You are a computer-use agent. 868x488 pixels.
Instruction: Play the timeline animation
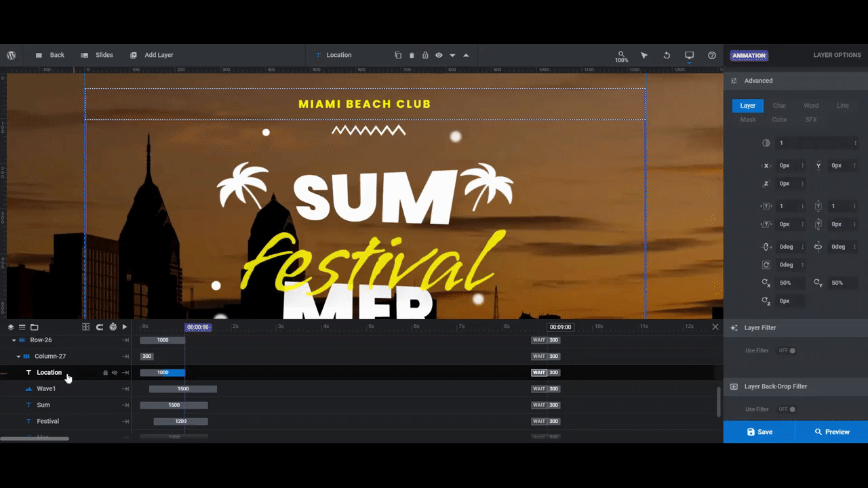(125, 327)
